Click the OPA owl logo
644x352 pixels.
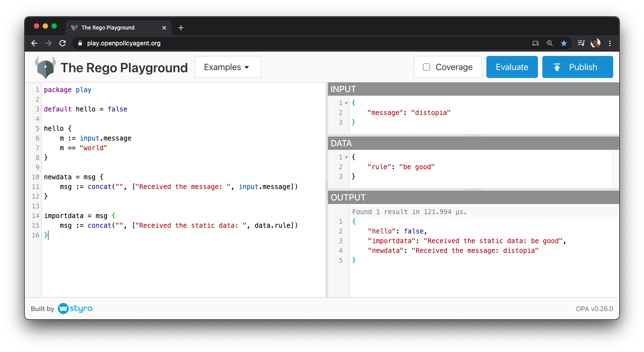[x=45, y=67]
